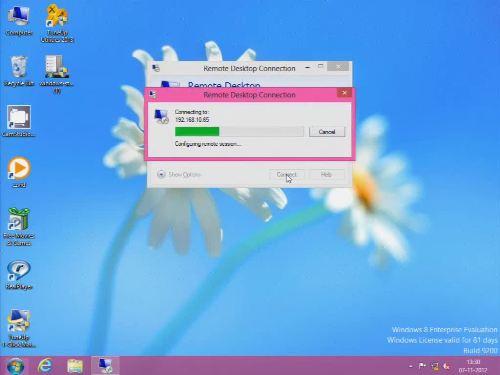
Task: Click the Remote Desktop taskbar button
Action: 105,366
